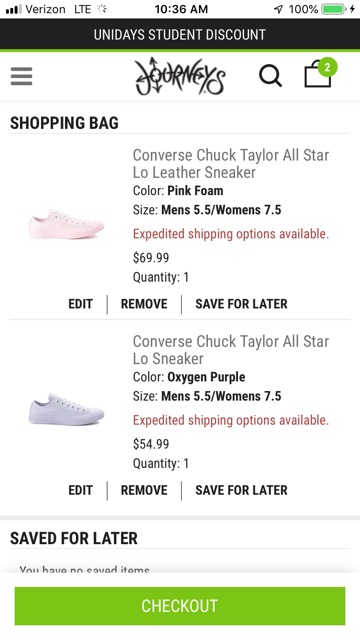Remove the Pink Foam sneaker
Image resolution: width=360 pixels, height=640 pixels.
(x=144, y=304)
